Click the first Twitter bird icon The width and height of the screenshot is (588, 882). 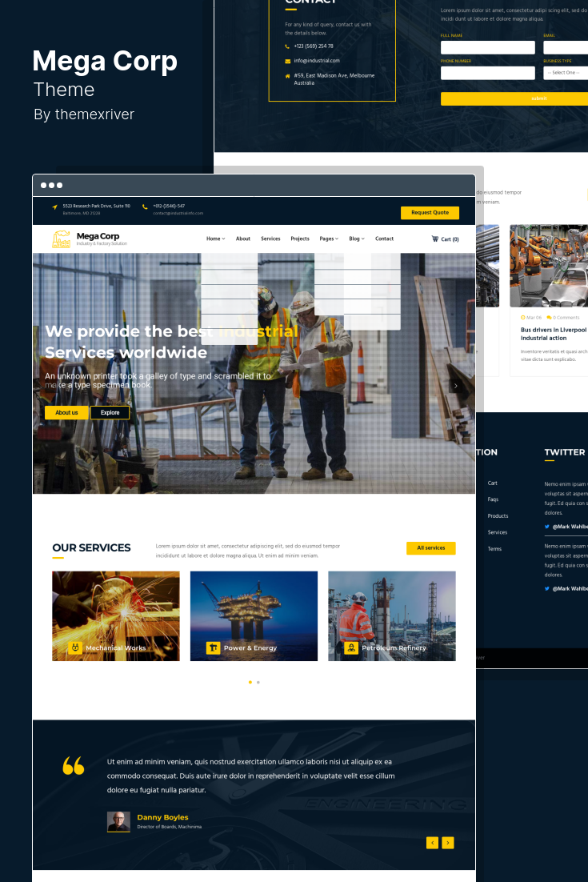pyautogui.click(x=547, y=527)
